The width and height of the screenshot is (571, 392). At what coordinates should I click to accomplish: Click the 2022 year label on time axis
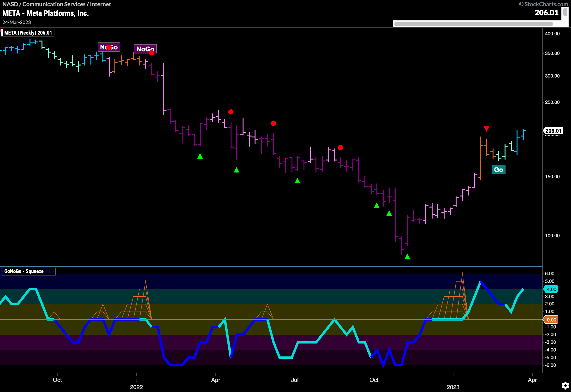pyautogui.click(x=136, y=387)
